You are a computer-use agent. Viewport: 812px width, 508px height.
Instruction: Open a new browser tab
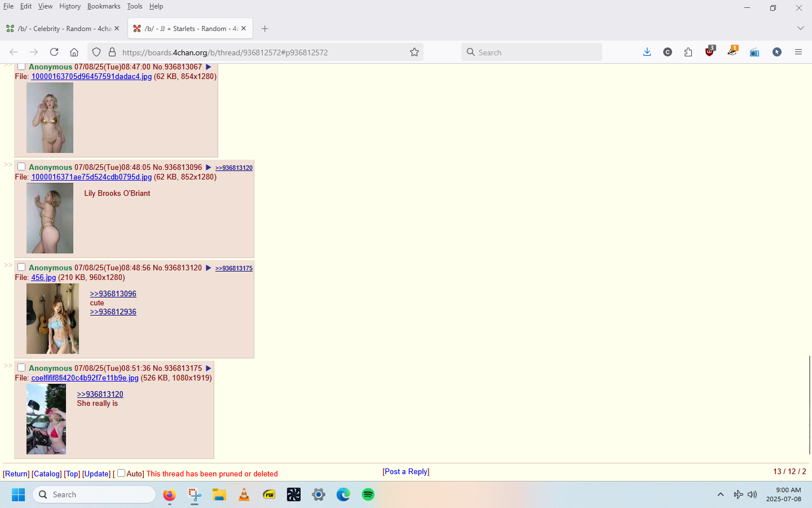pyautogui.click(x=265, y=28)
